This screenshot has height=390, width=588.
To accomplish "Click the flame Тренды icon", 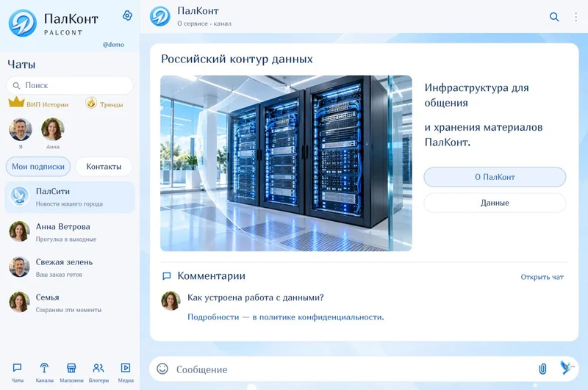I will point(91,103).
